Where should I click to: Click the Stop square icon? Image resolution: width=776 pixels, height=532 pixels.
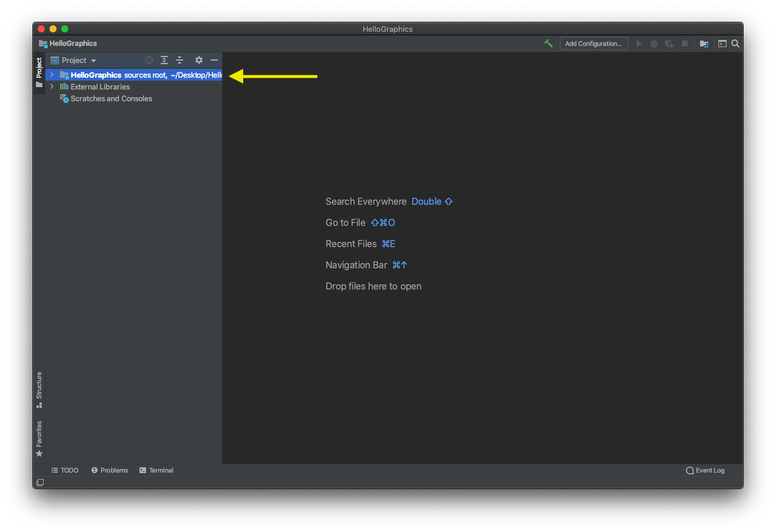[685, 44]
